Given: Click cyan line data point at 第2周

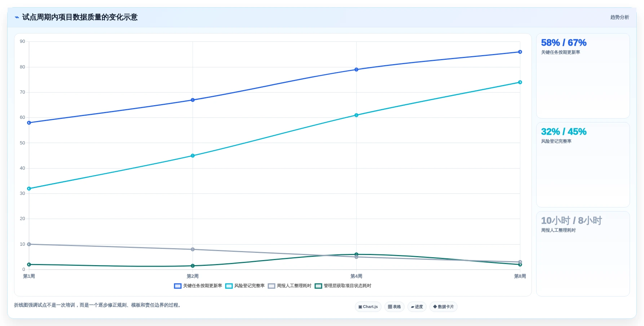Looking at the screenshot, I should coord(193,156).
